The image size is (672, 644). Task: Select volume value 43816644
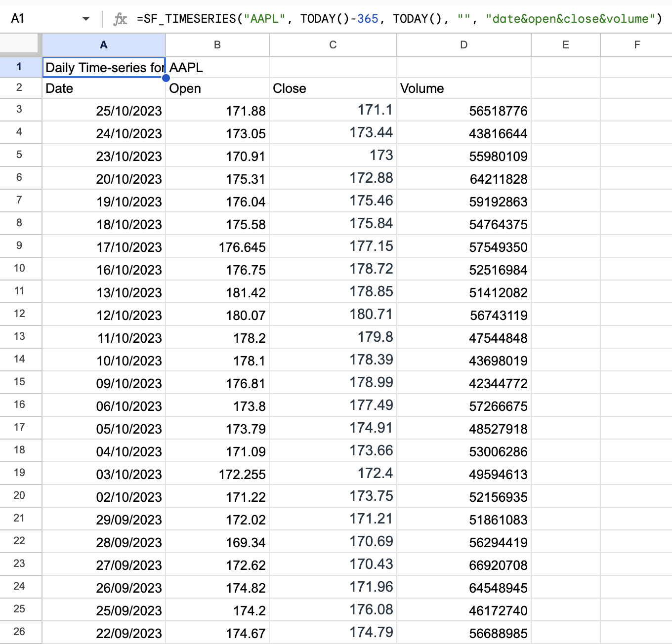(464, 132)
